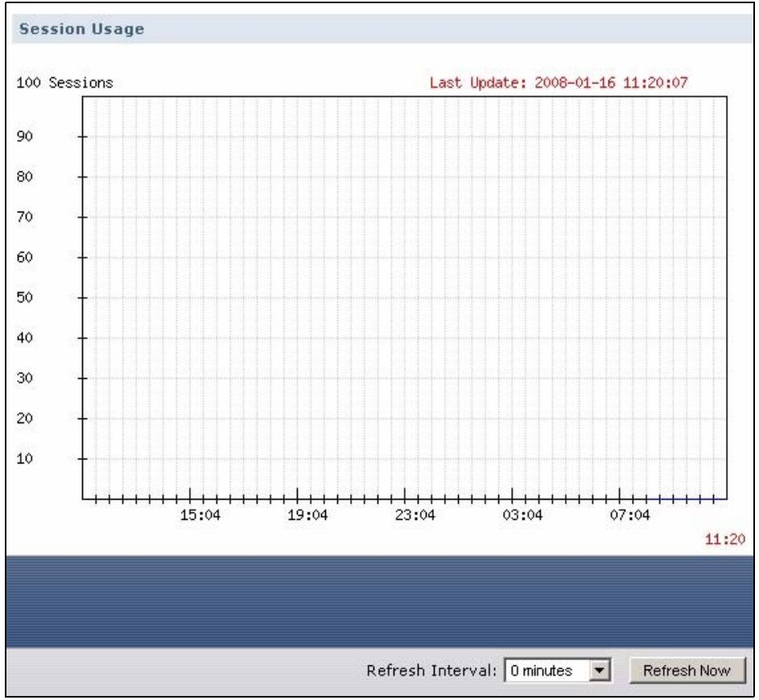Open the Refresh Interval dropdown arrow
759x700 pixels.
click(599, 670)
